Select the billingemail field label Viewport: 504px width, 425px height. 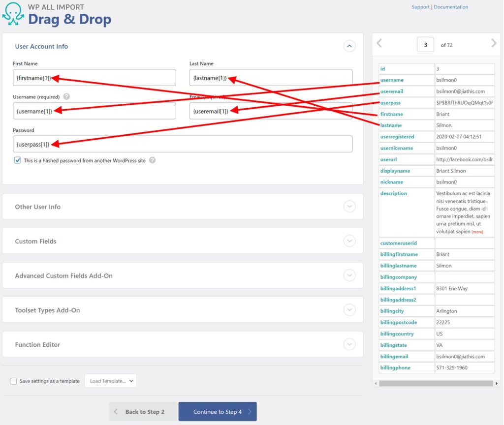(394, 357)
